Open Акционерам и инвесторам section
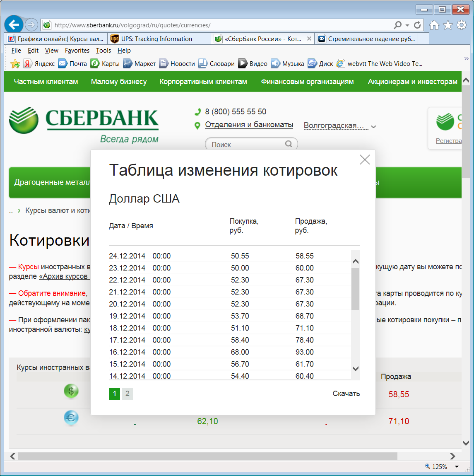This screenshot has width=474, height=476. pyautogui.click(x=412, y=82)
